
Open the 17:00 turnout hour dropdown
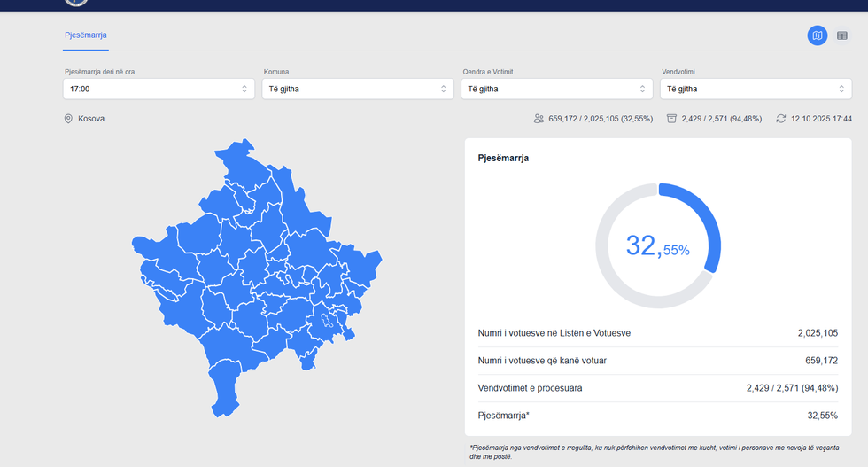click(x=159, y=89)
